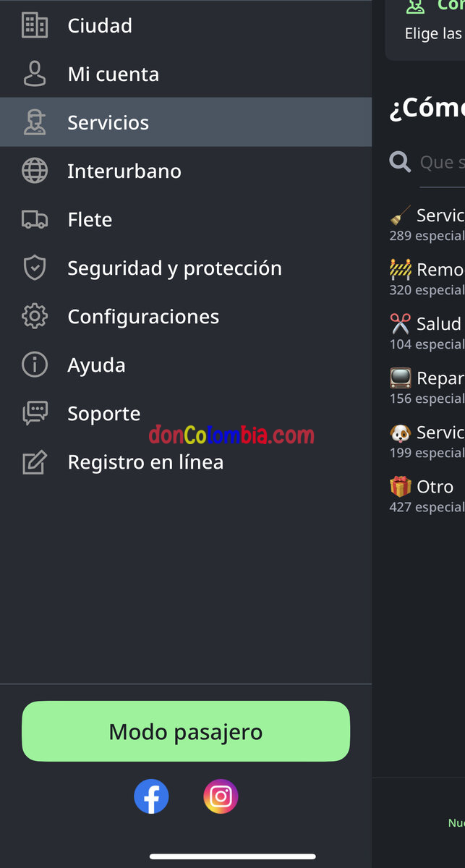Open the Facebook page icon
Screen dimensions: 465x868
151,796
